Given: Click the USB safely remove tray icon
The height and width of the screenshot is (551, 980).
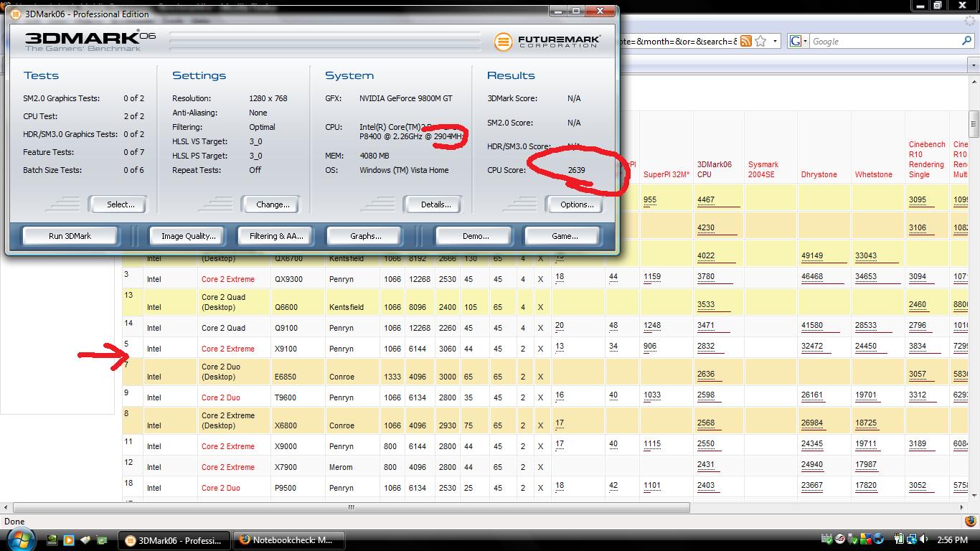Looking at the screenshot, I should point(853,539).
